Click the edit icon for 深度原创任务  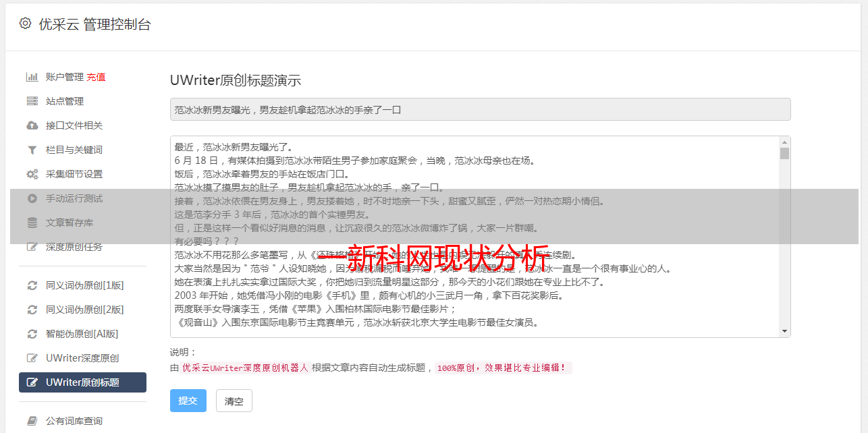tap(32, 247)
